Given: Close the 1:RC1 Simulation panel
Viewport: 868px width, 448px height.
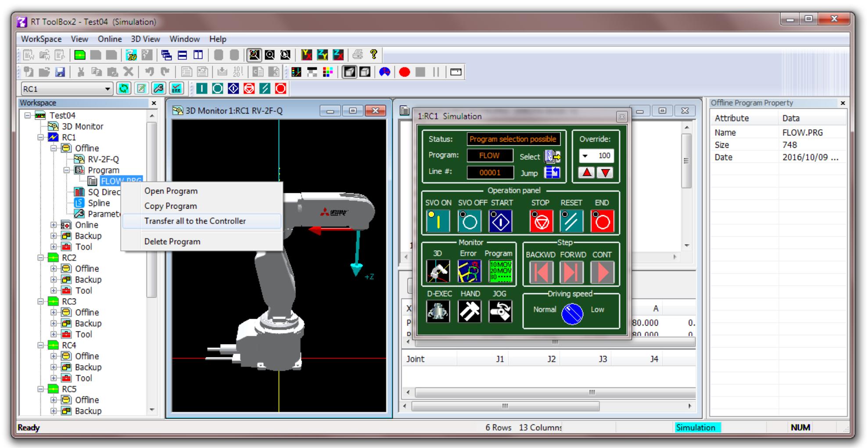Looking at the screenshot, I should (621, 117).
